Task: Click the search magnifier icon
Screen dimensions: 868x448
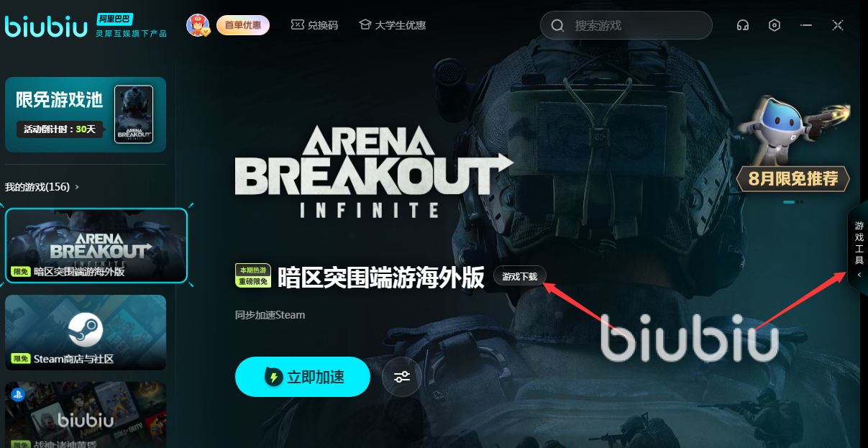Action: click(557, 26)
